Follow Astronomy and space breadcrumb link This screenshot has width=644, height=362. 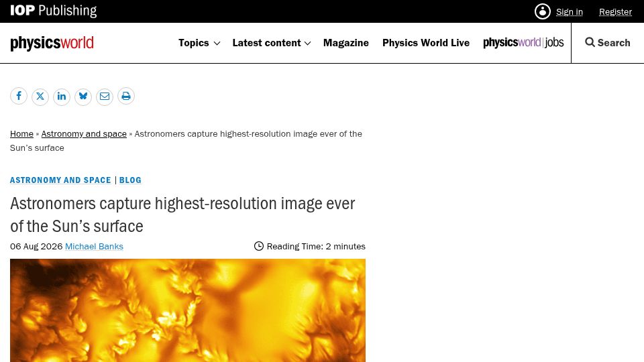[x=84, y=134]
